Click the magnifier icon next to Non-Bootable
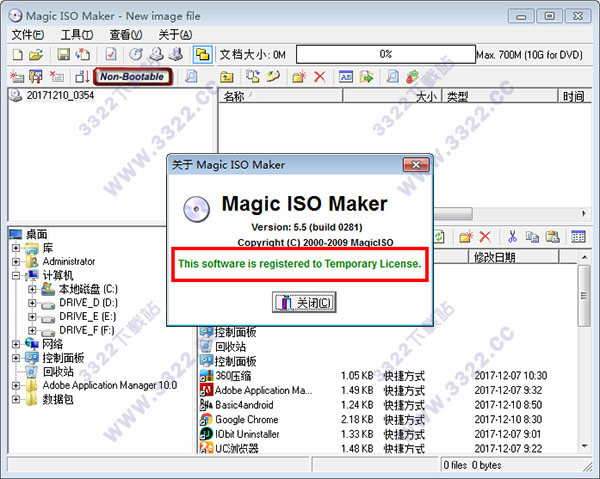 click(x=191, y=77)
